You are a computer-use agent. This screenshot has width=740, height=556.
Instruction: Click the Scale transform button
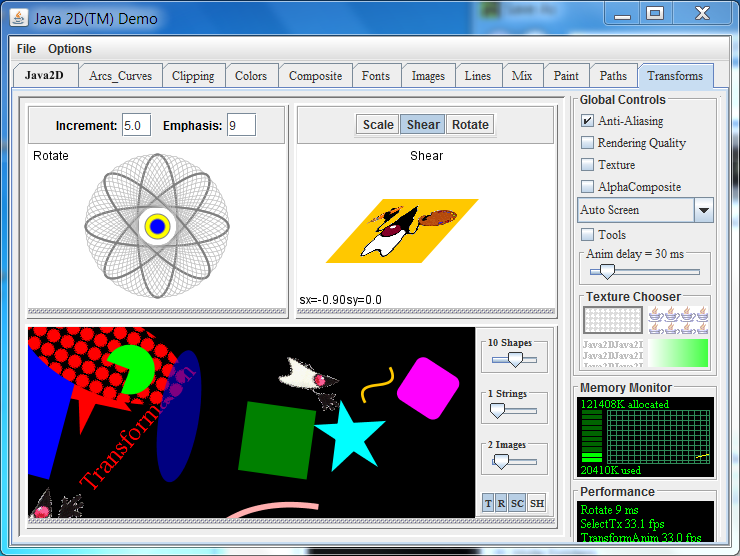378,125
